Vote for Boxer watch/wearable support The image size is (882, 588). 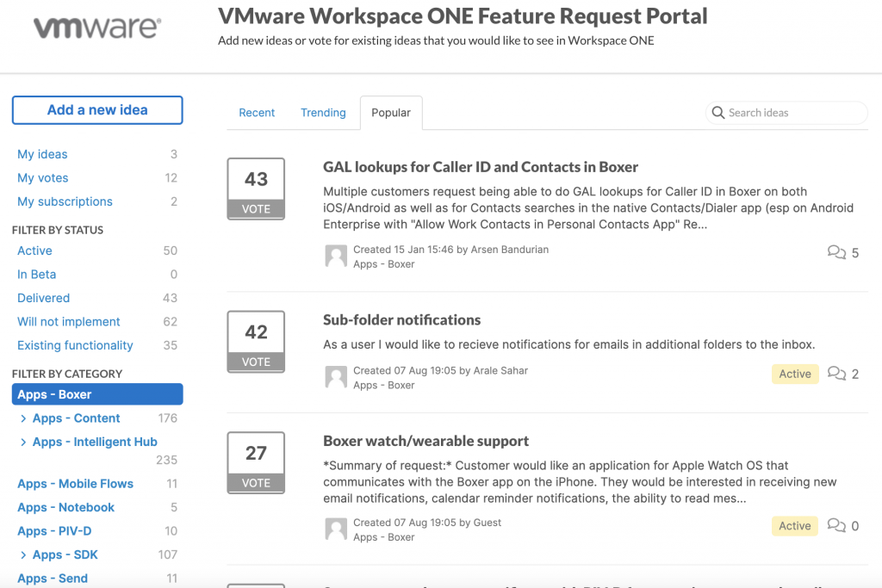(x=256, y=483)
